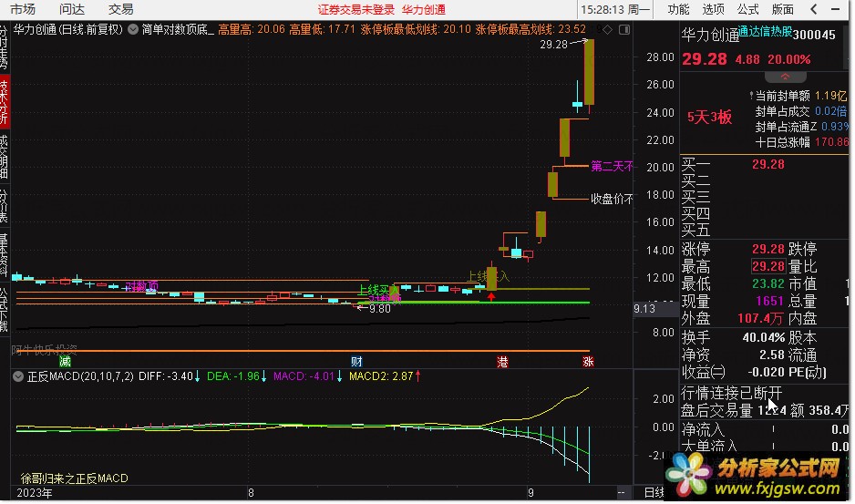Minimize the trading software window
Screen dimensions: 855x504
(x=835, y=9)
